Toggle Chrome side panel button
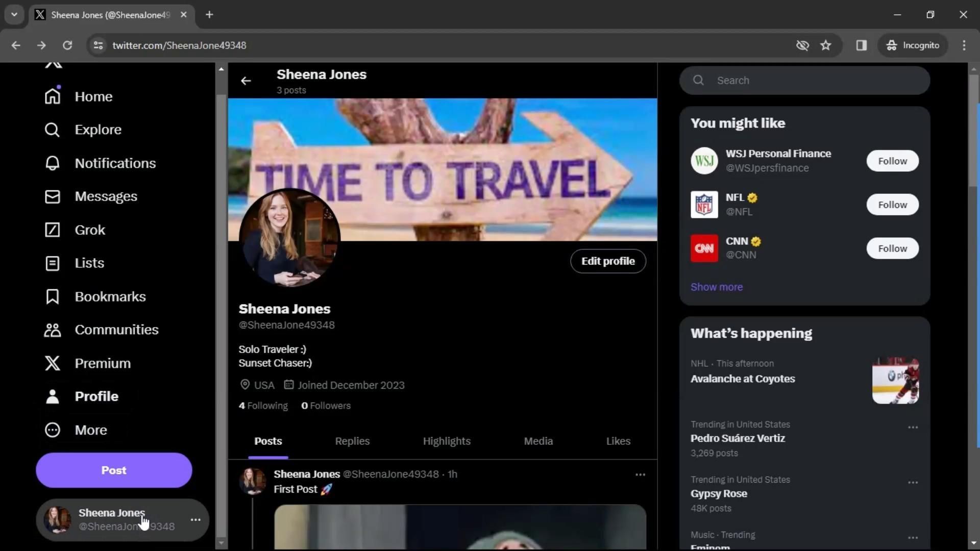This screenshot has width=980, height=551. pos(862,45)
